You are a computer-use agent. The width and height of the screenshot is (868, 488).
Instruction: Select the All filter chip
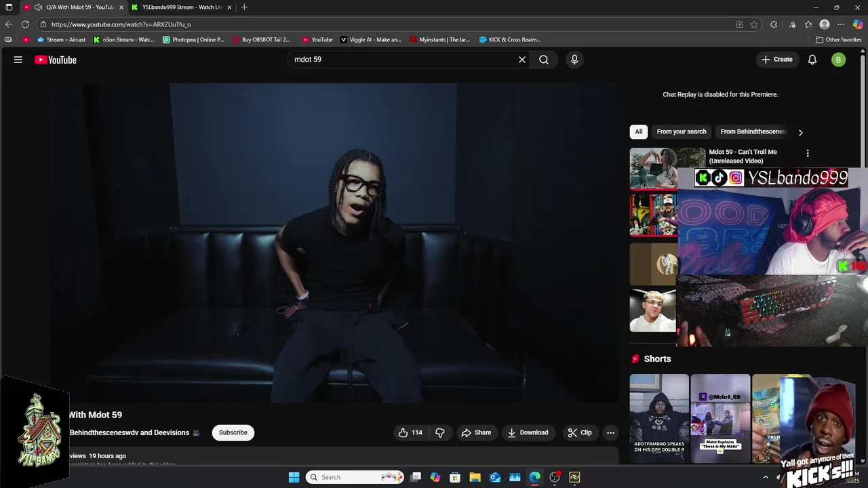[x=639, y=132]
